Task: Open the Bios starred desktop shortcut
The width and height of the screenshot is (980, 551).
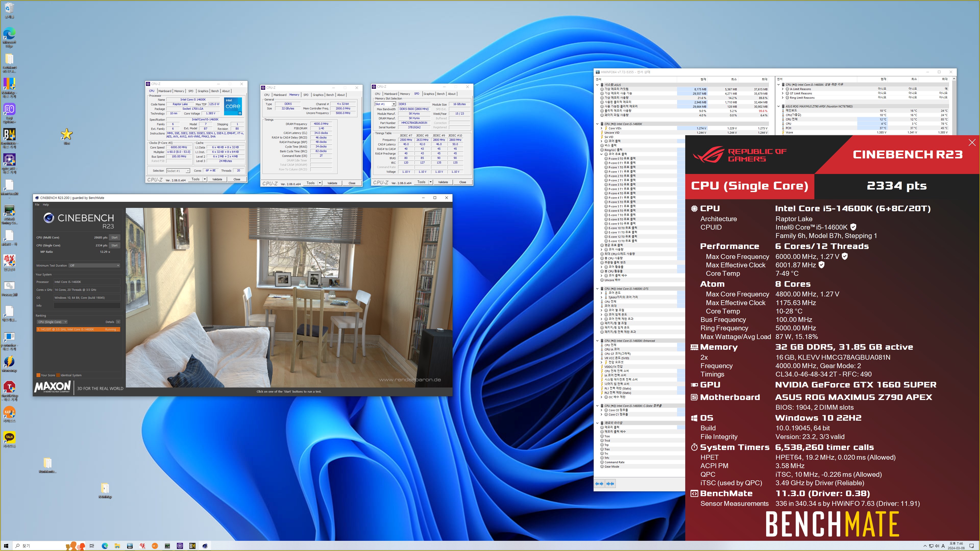Action: [x=67, y=136]
